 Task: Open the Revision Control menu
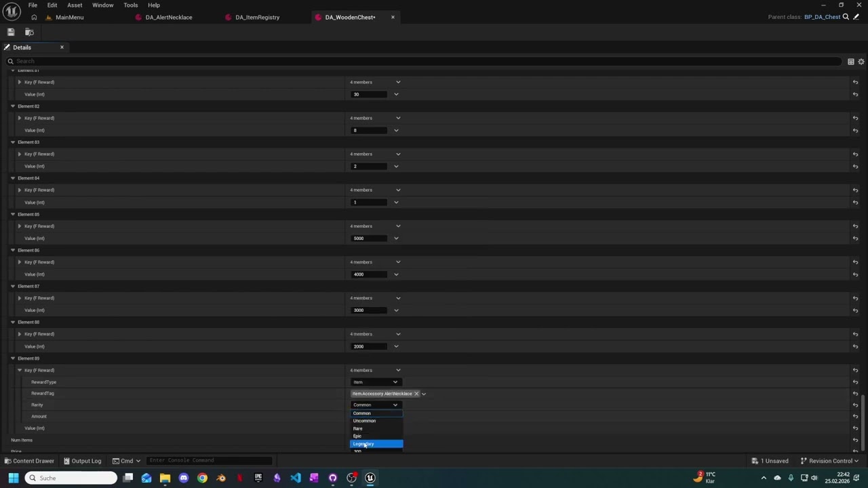[830, 461]
